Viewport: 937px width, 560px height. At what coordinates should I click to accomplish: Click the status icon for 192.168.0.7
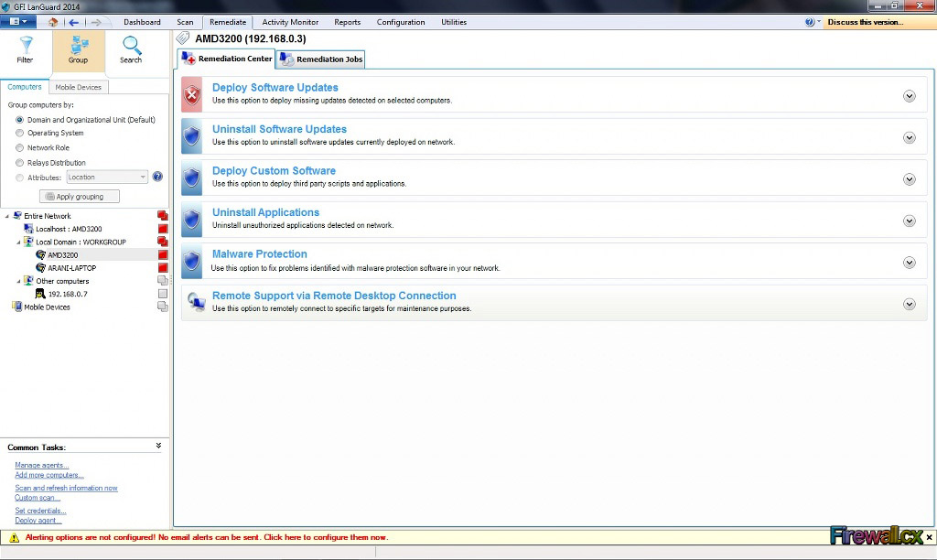tap(163, 294)
